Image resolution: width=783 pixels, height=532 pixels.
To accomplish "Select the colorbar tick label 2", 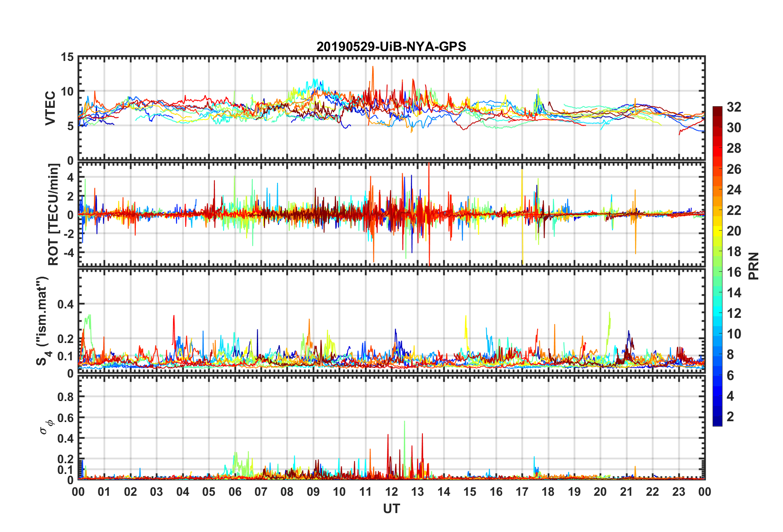I will tap(730, 416).
